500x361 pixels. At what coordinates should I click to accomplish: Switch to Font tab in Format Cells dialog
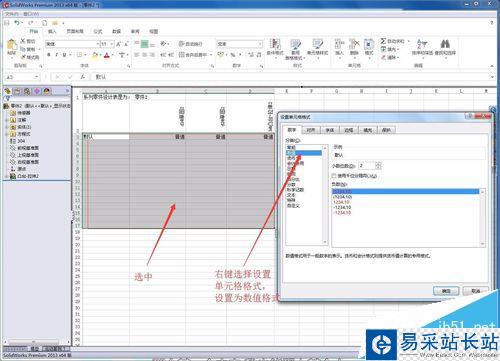pos(330,130)
